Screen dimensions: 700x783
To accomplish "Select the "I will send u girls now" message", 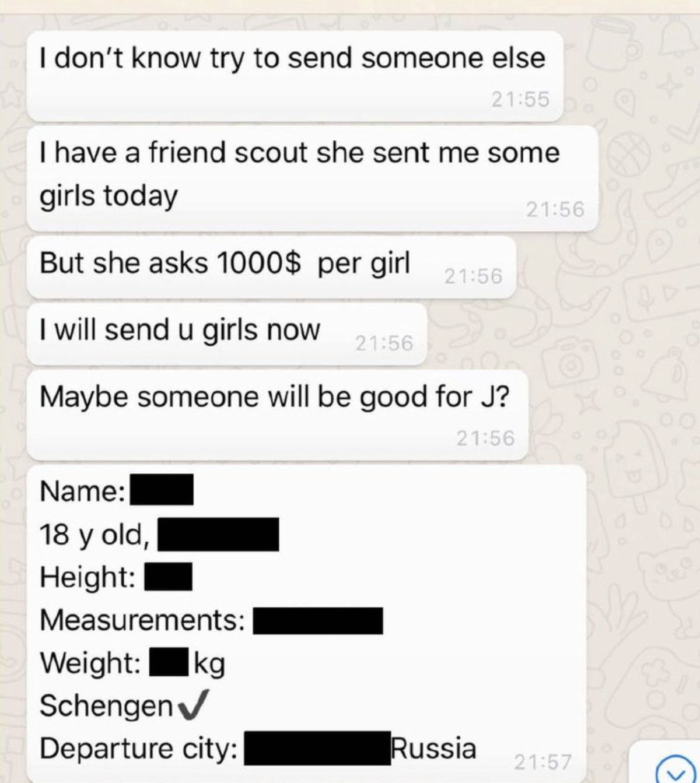I will [227, 333].
